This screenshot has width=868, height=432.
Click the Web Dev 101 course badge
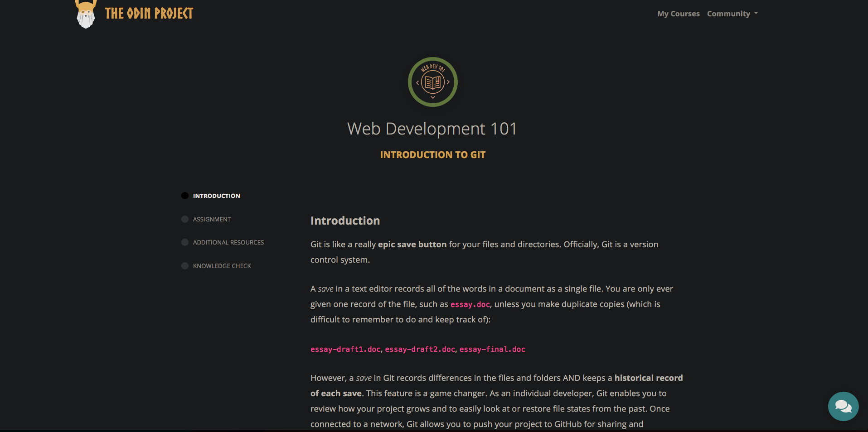[433, 82]
